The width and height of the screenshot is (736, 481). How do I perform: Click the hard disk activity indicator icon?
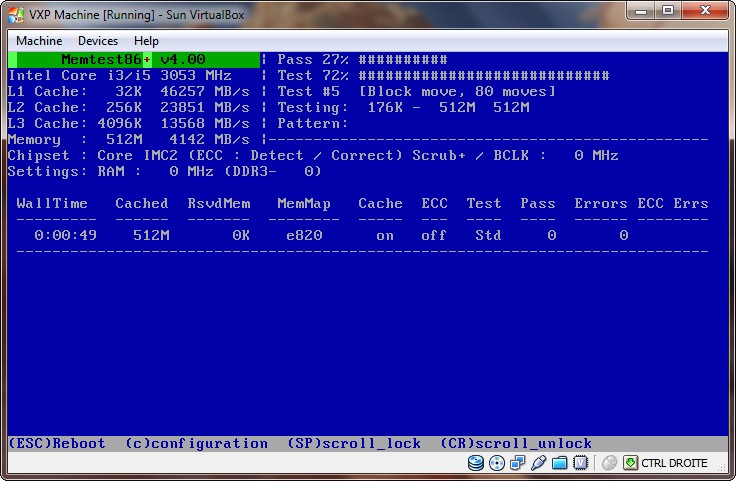coord(475,463)
